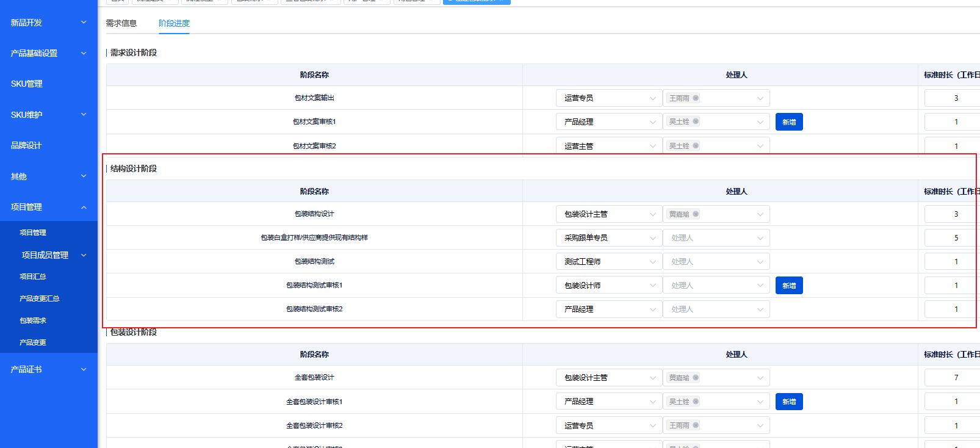Remove 黄嘉瑜 tag in 全套包装设计 row
Viewport: 980px width, 448px height.
click(x=696, y=378)
